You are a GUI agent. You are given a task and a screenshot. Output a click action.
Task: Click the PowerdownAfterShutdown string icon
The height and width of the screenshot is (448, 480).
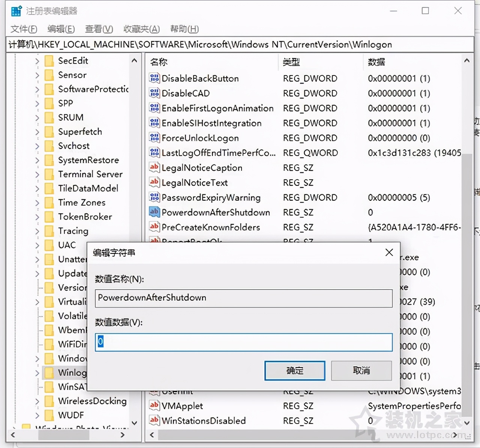tap(154, 212)
